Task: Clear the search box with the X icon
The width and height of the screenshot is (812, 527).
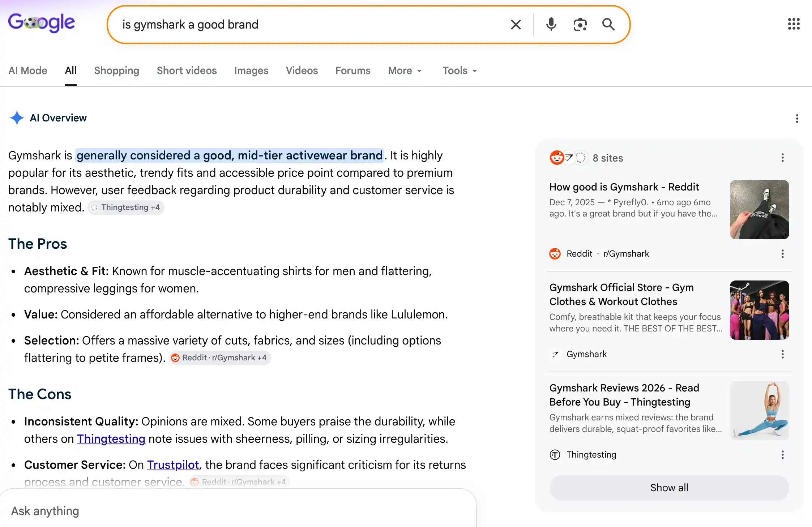Action: tap(516, 25)
